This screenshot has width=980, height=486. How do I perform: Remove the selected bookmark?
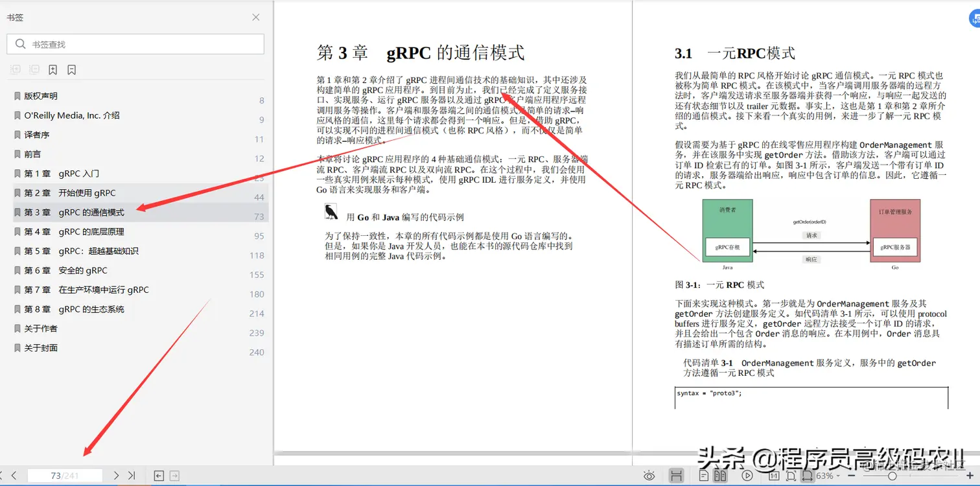point(70,69)
